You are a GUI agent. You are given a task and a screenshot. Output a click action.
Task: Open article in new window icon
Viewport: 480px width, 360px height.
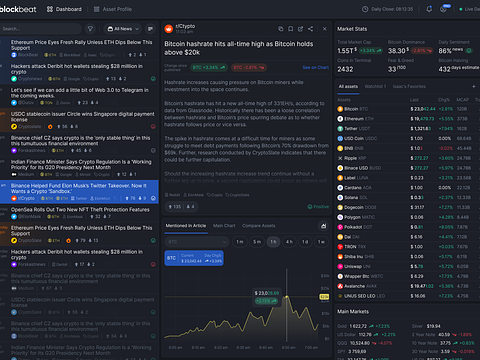[300, 29]
